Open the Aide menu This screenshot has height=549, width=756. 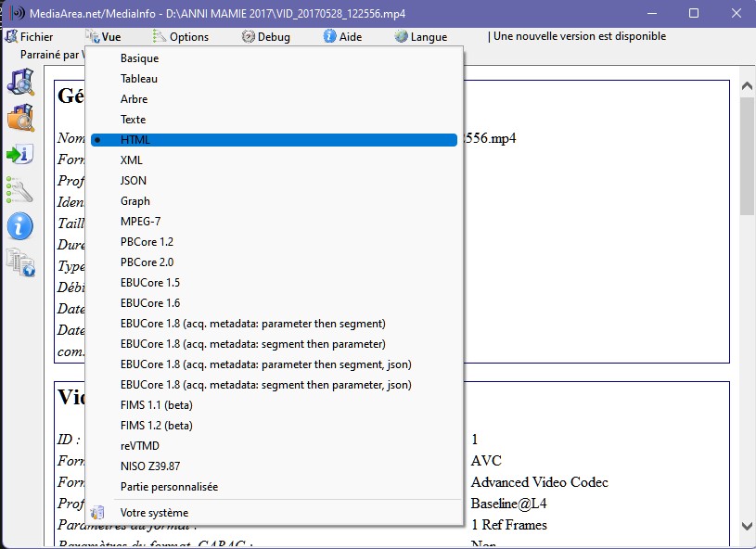342,37
